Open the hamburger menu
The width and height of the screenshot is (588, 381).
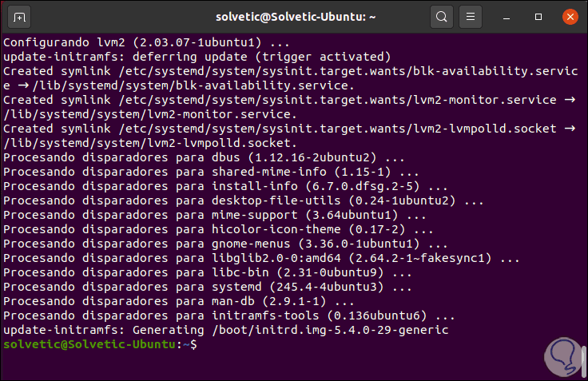(471, 17)
